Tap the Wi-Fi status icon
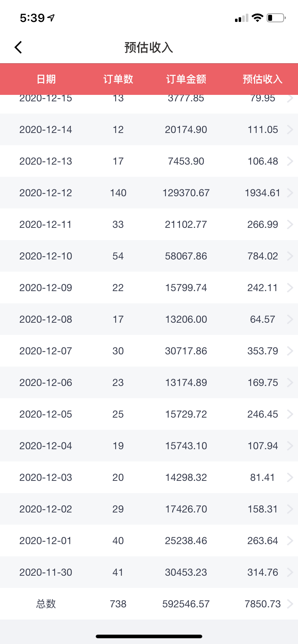Screen dimensions: 298x644 click(258, 18)
